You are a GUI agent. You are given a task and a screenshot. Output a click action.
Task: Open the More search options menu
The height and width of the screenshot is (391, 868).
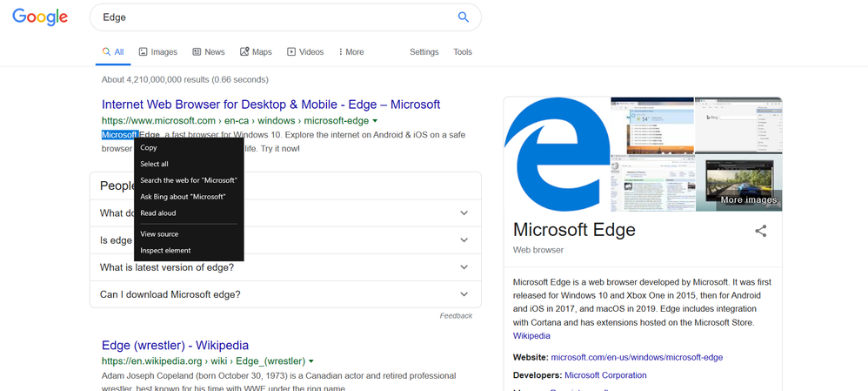[351, 52]
